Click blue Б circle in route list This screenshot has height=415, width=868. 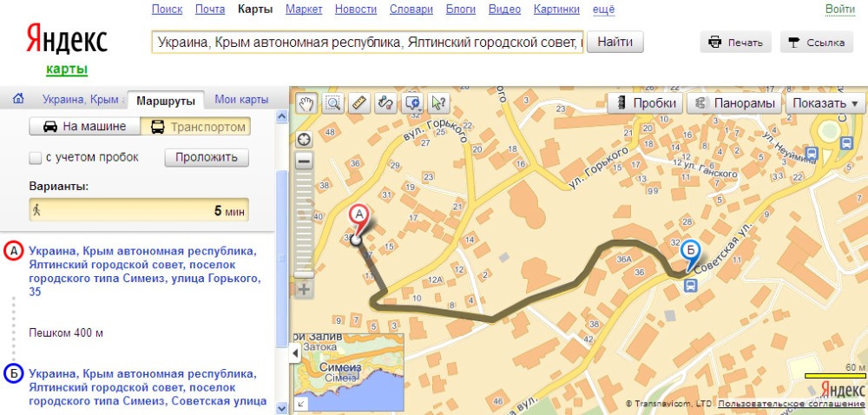point(13,374)
